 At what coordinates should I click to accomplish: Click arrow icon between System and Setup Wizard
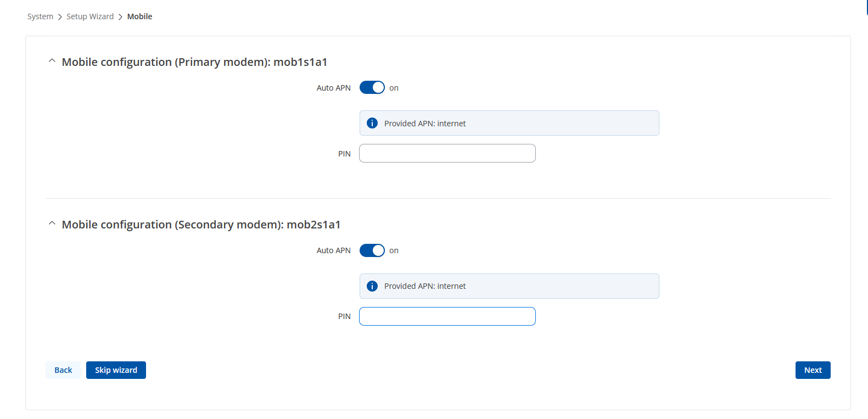click(60, 17)
